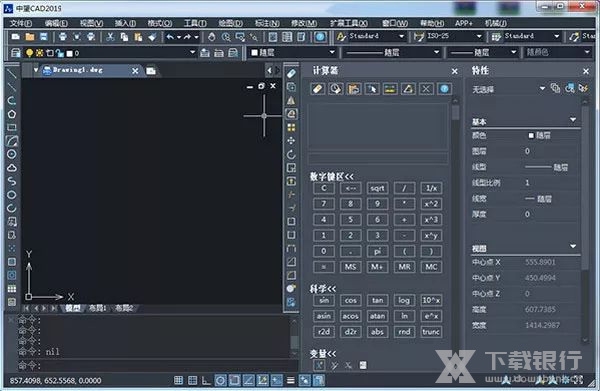Click the MS memory store button
600x391 pixels.
tap(351, 267)
